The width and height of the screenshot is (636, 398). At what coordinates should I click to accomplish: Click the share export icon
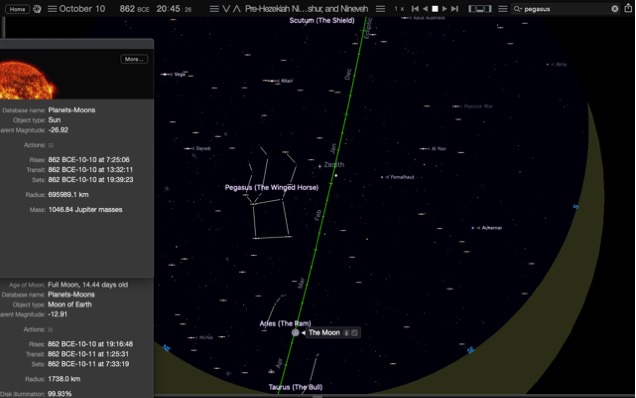pos(628,8)
